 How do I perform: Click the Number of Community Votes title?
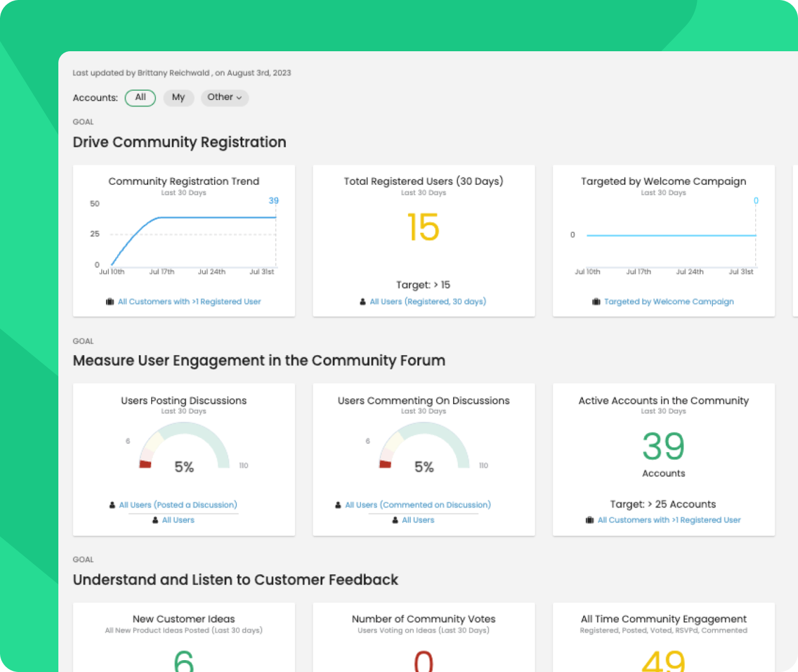423,619
